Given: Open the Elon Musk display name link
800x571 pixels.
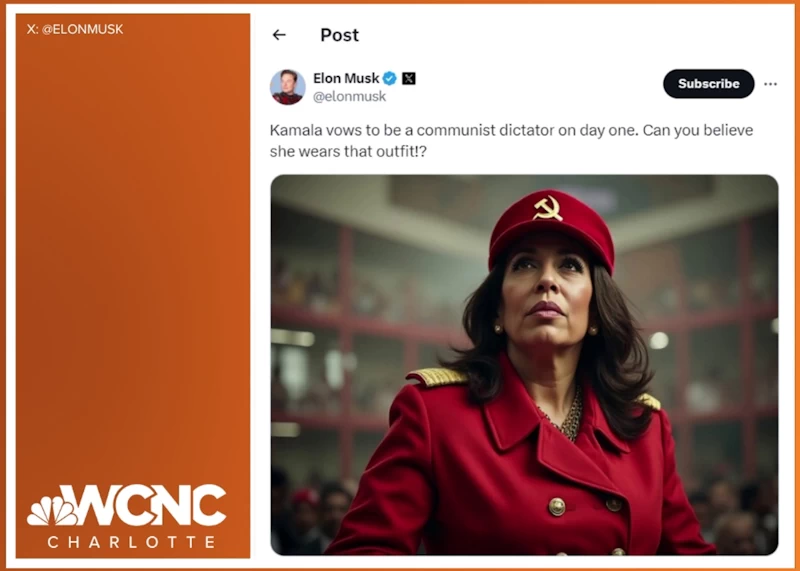Looking at the screenshot, I should pos(346,78).
